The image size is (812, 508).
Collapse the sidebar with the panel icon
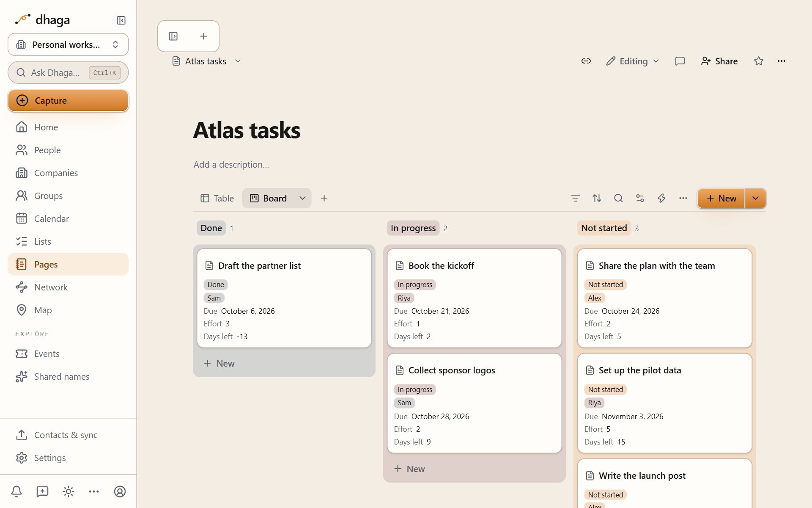[x=121, y=20]
